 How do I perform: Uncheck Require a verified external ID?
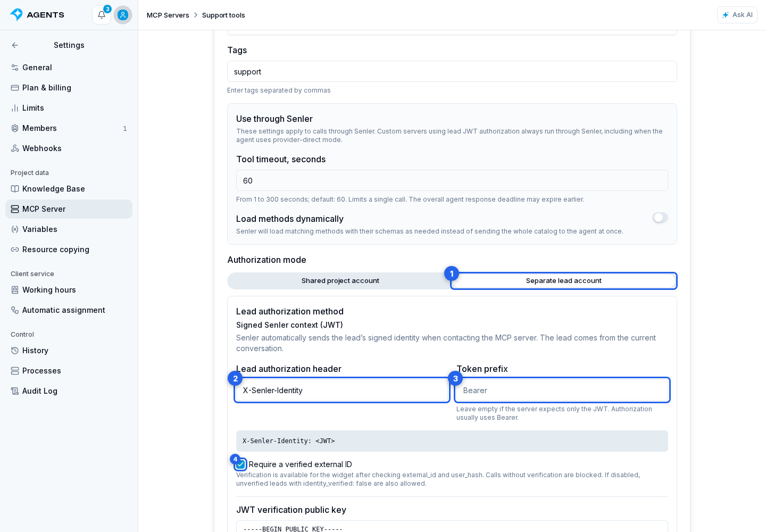(241, 464)
